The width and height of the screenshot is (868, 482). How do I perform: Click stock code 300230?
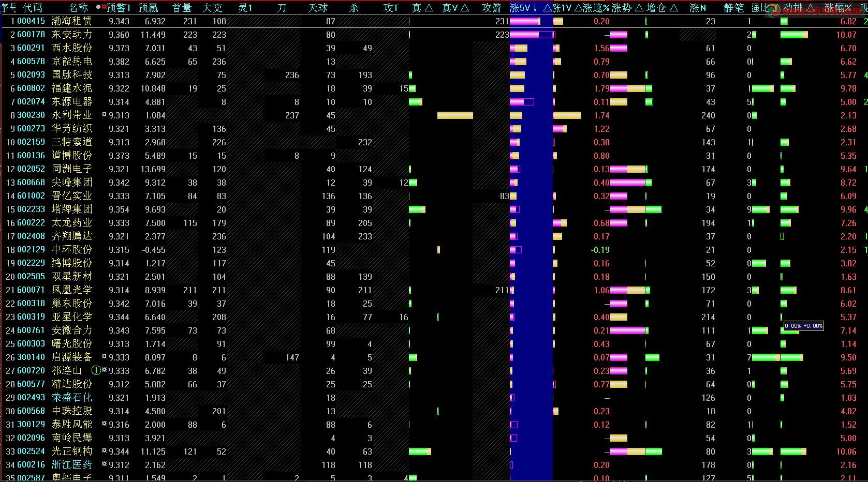pos(31,115)
